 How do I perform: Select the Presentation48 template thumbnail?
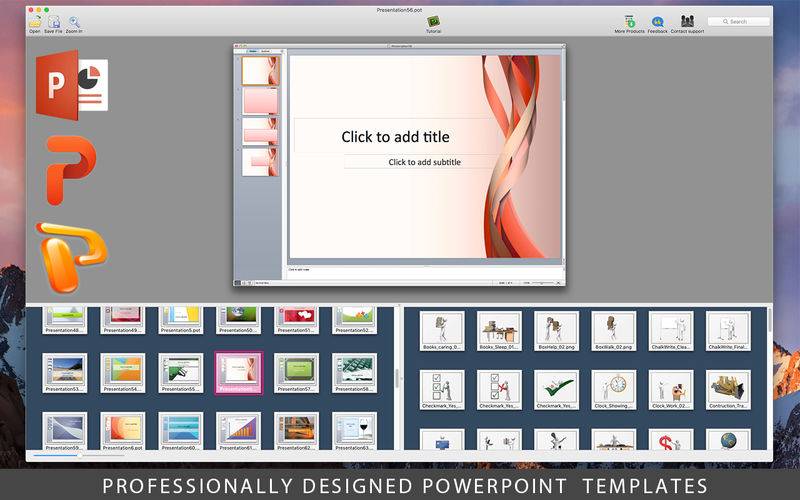coord(65,320)
